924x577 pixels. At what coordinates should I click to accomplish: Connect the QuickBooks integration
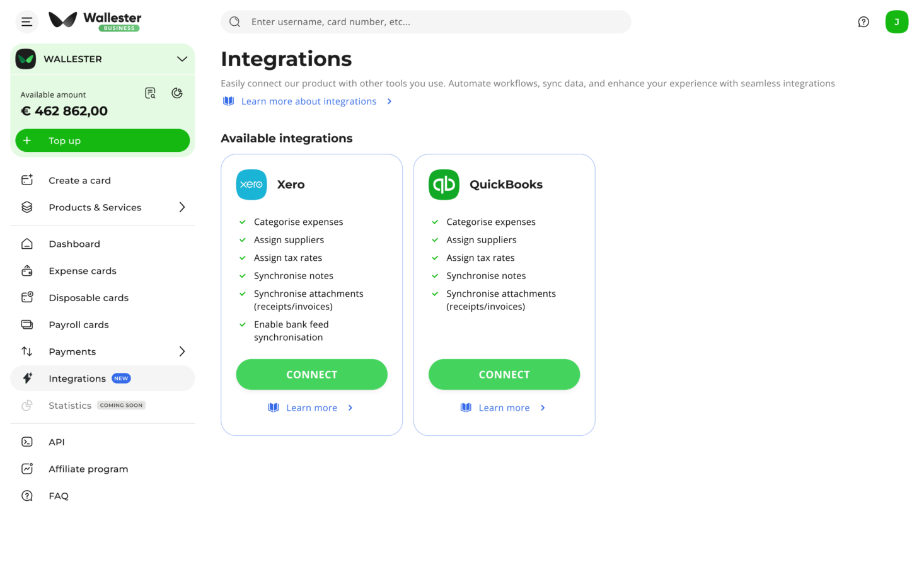click(504, 375)
